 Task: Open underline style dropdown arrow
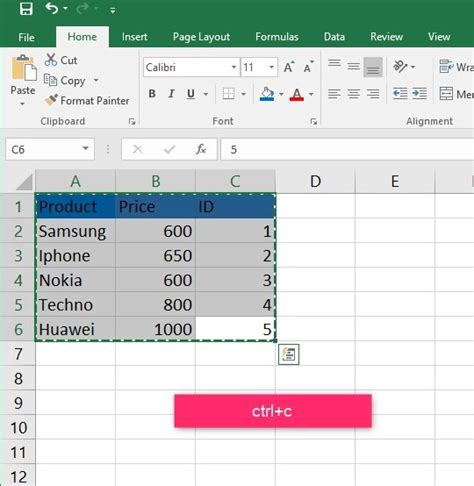(206, 94)
